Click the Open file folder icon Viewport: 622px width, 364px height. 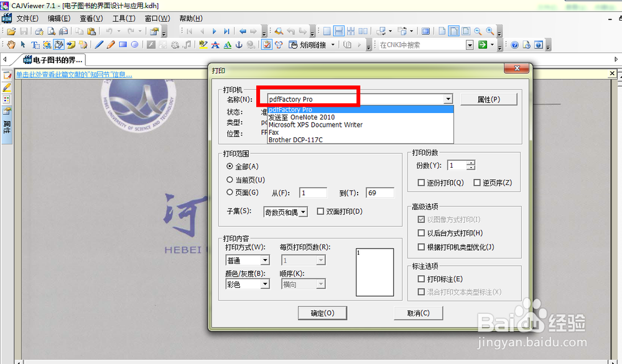pos(11,31)
